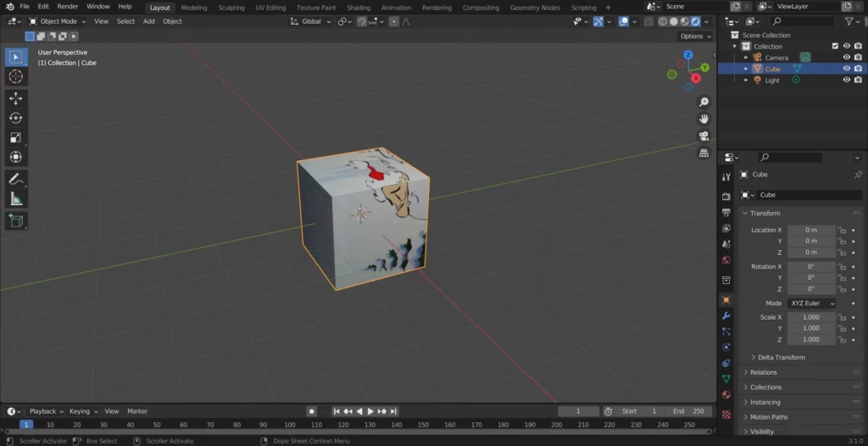The height and width of the screenshot is (446, 868).
Task: Open the Material properties tab
Action: 726,395
